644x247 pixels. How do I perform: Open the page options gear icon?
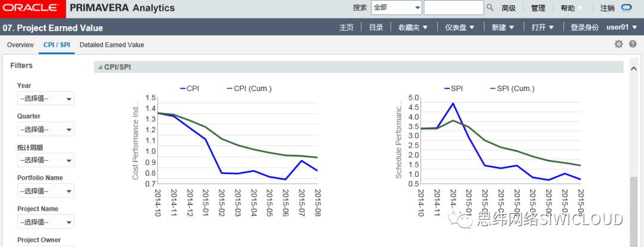(618, 44)
